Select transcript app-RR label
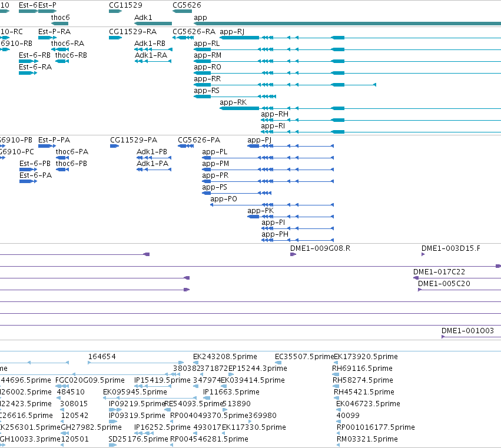Screen dimensions: 501x448 click(207, 79)
